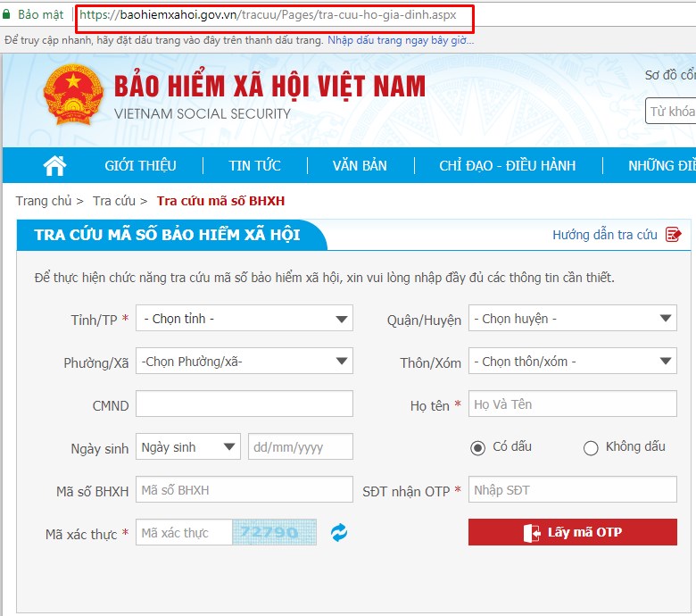
Task: Click the dd/mm/yyyy date input field
Action: tap(301, 446)
